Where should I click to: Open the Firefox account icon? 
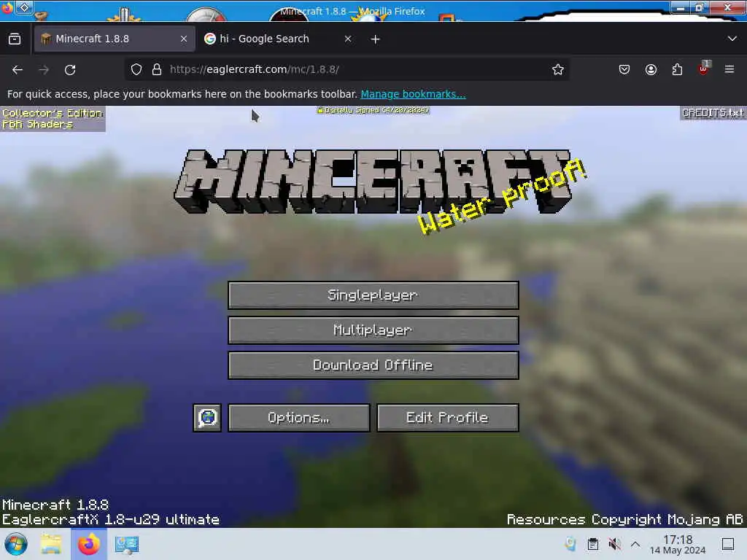651,69
